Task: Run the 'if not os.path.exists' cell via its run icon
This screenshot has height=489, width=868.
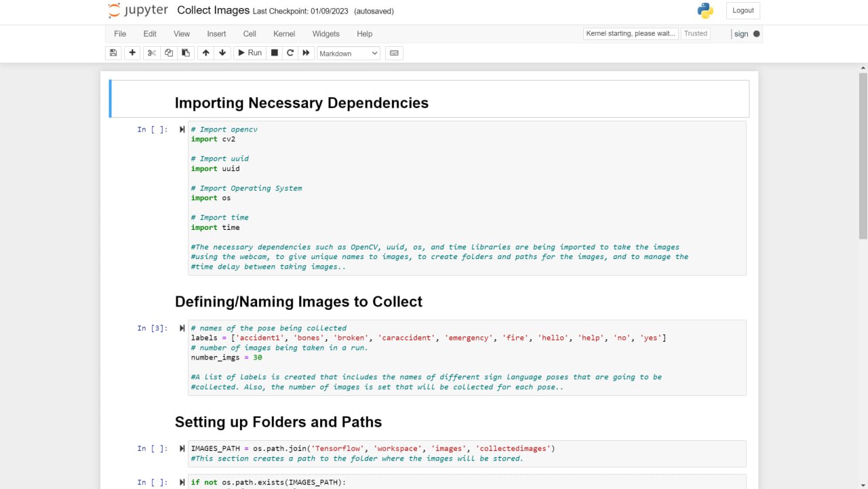Action: (182, 482)
